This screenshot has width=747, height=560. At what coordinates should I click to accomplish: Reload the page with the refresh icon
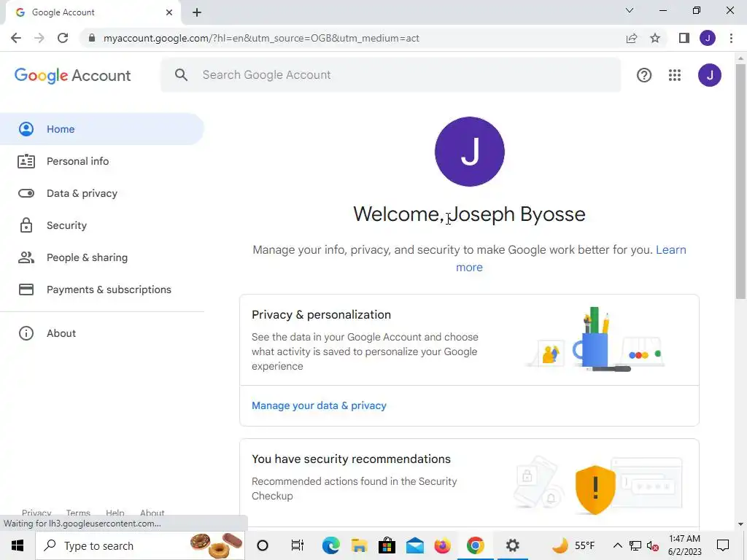[x=63, y=38]
